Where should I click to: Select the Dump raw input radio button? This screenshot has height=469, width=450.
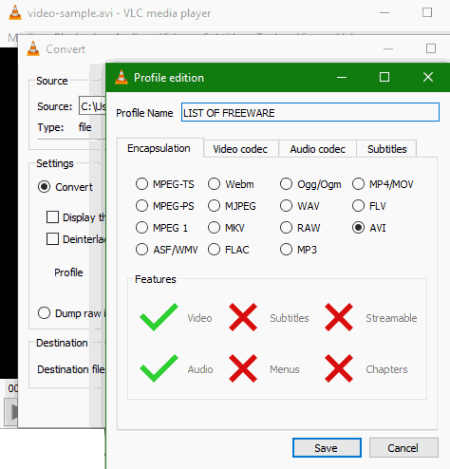pos(44,313)
